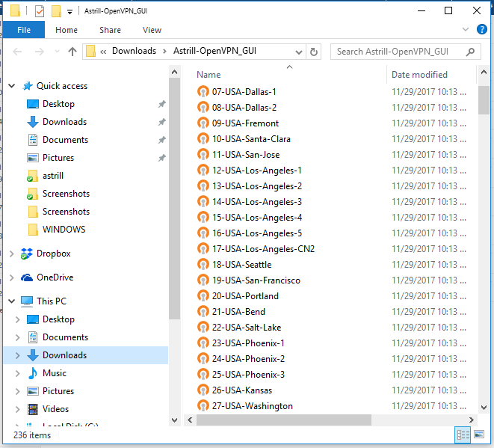Click the Properties quick access toolbar icon
Image resolution: width=494 pixels, height=448 pixels.
(x=40, y=11)
